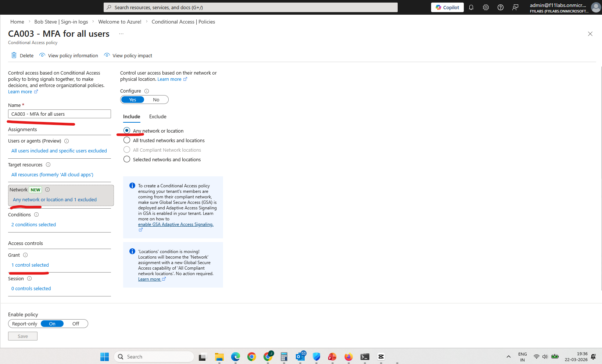Go to Conditional Access | Policies breadcrumb
The height and width of the screenshot is (364, 602).
[183, 22]
